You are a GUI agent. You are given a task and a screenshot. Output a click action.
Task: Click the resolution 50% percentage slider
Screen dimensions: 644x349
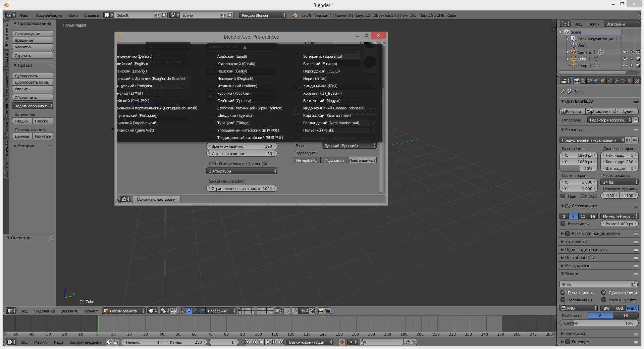579,168
